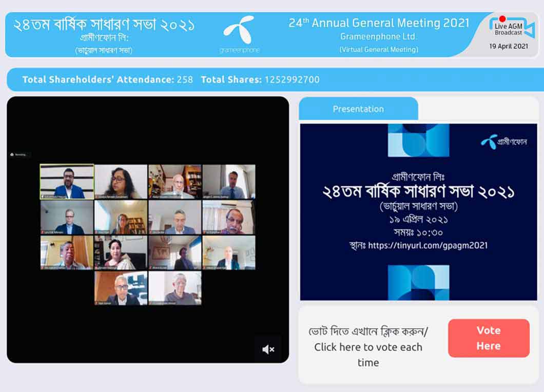Viewport: 544px width, 392px height.
Task: Select the first video tile in the second row
Action: pos(67,217)
